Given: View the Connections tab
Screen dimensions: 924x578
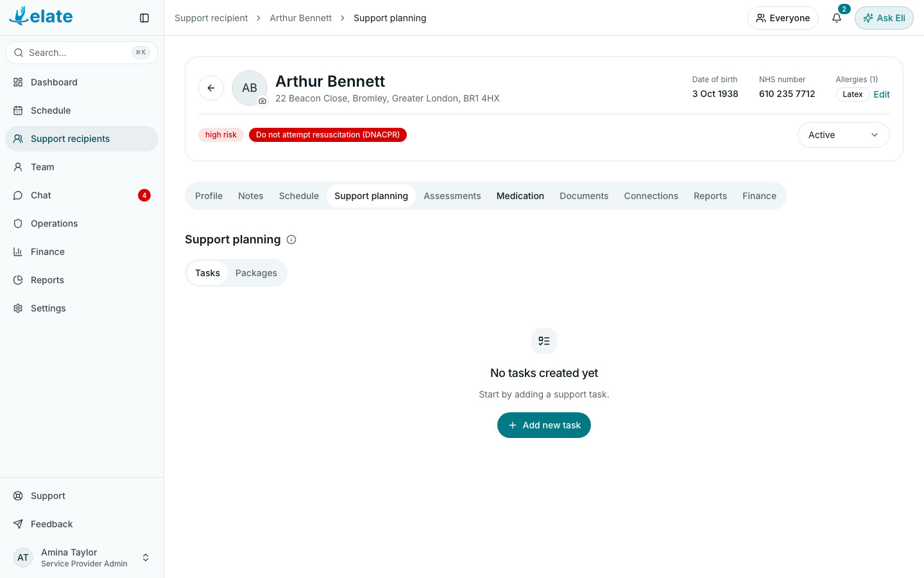Looking at the screenshot, I should click(651, 196).
